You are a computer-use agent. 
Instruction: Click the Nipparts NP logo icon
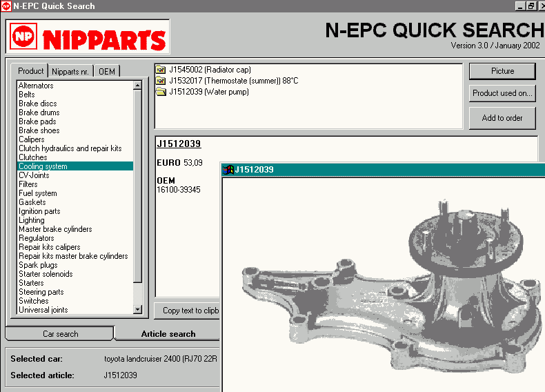(23, 36)
